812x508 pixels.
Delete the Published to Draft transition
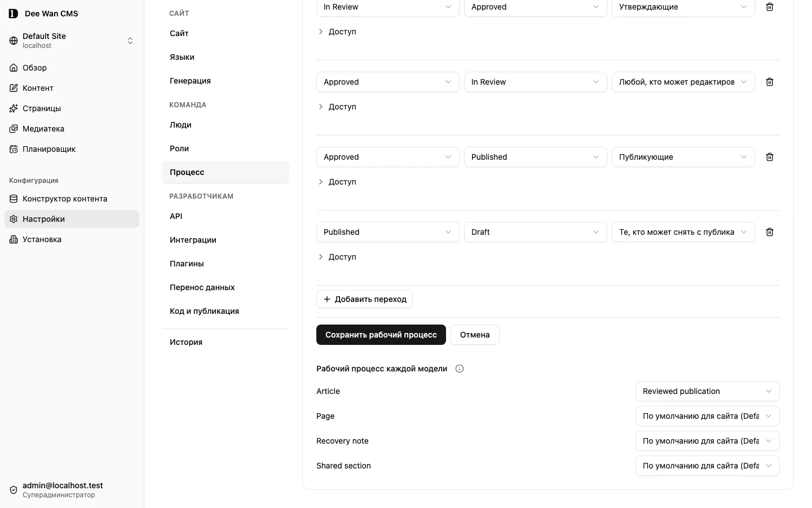[x=770, y=232]
